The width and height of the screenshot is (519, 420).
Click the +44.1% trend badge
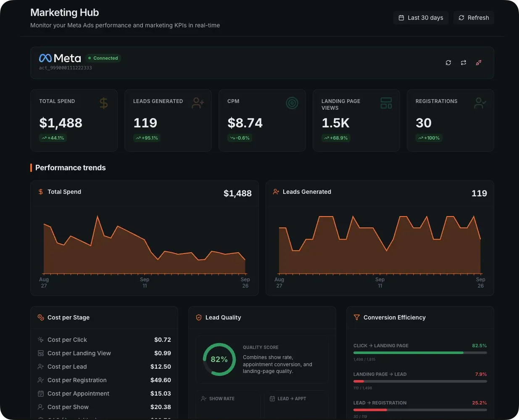point(53,138)
